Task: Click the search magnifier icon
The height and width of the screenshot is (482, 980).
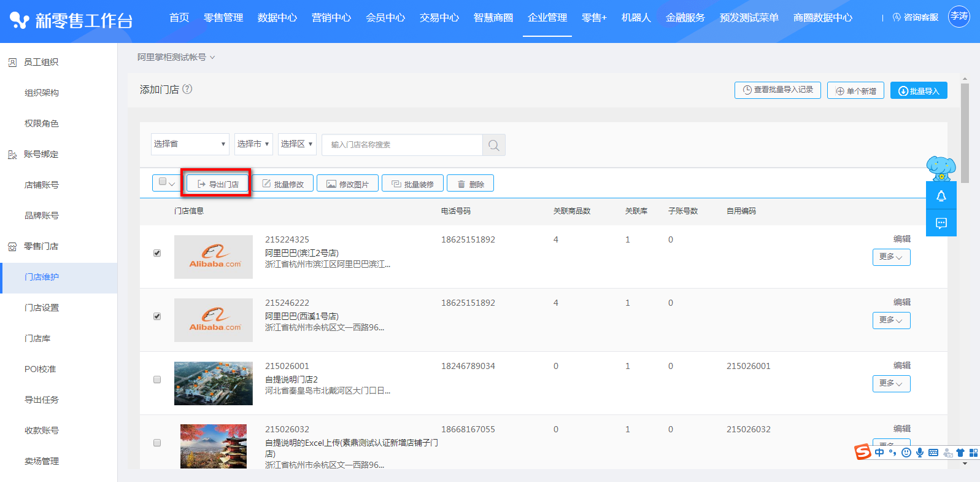Action: point(493,145)
